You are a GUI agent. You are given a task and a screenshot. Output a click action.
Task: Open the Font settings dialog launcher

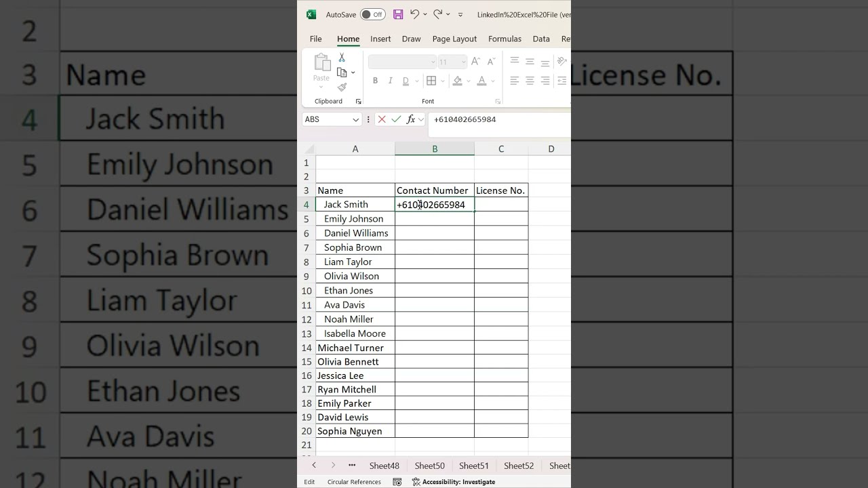point(498,102)
